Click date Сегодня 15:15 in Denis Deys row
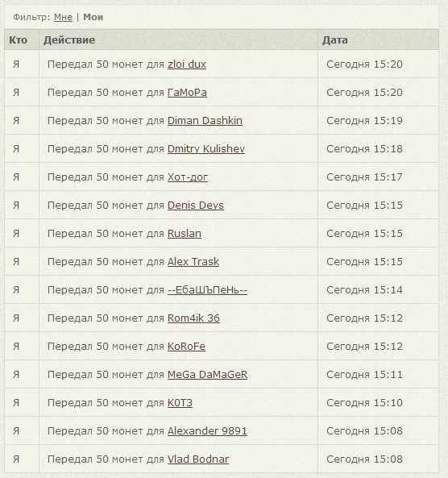The image size is (448, 478). [x=364, y=206]
